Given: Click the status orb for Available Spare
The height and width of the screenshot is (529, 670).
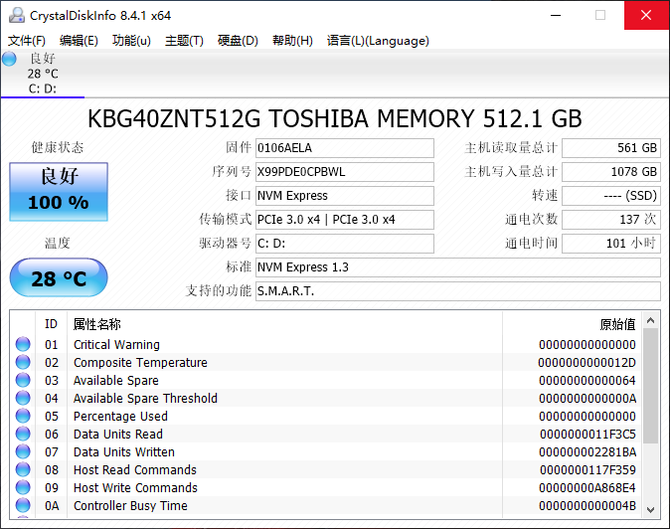Looking at the screenshot, I should click(x=23, y=381).
